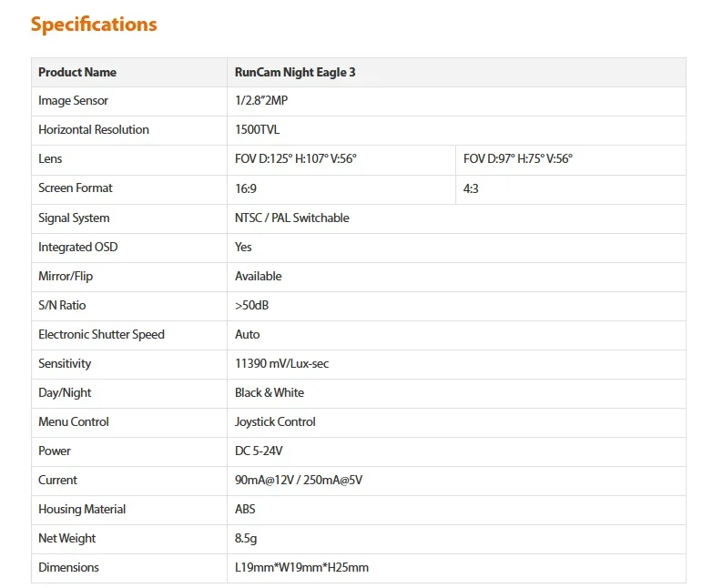This screenshot has height=588, width=723.
Task: Click the Black & White day/night value
Action: coord(270,392)
